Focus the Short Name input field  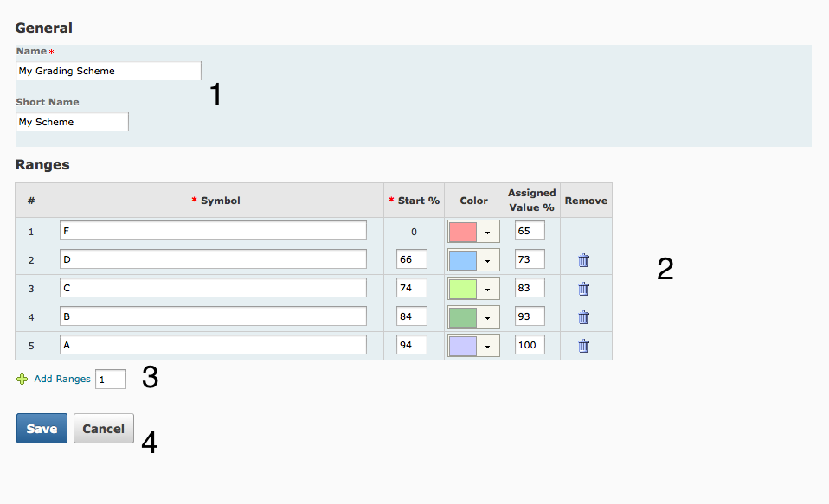coord(72,122)
